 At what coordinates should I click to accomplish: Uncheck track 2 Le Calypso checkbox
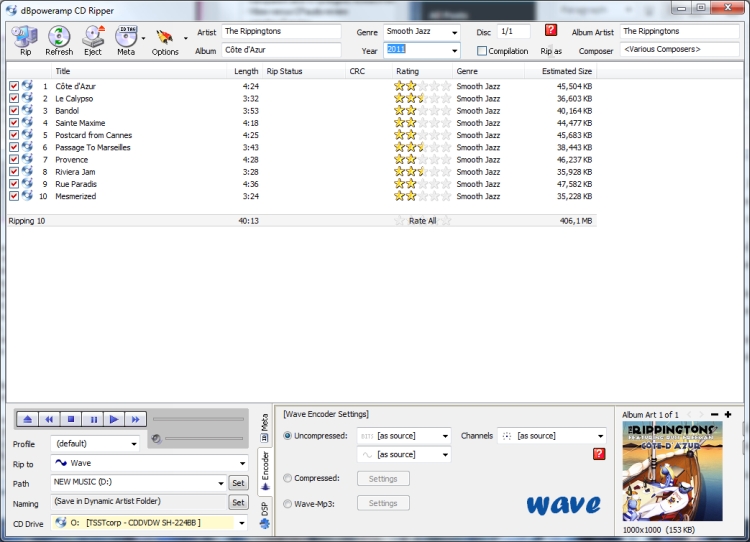[x=14, y=98]
